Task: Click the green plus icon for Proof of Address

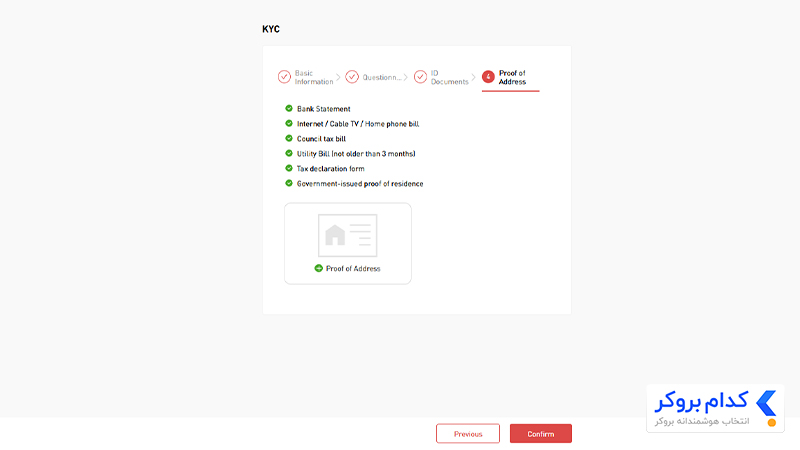Action: tap(318, 268)
